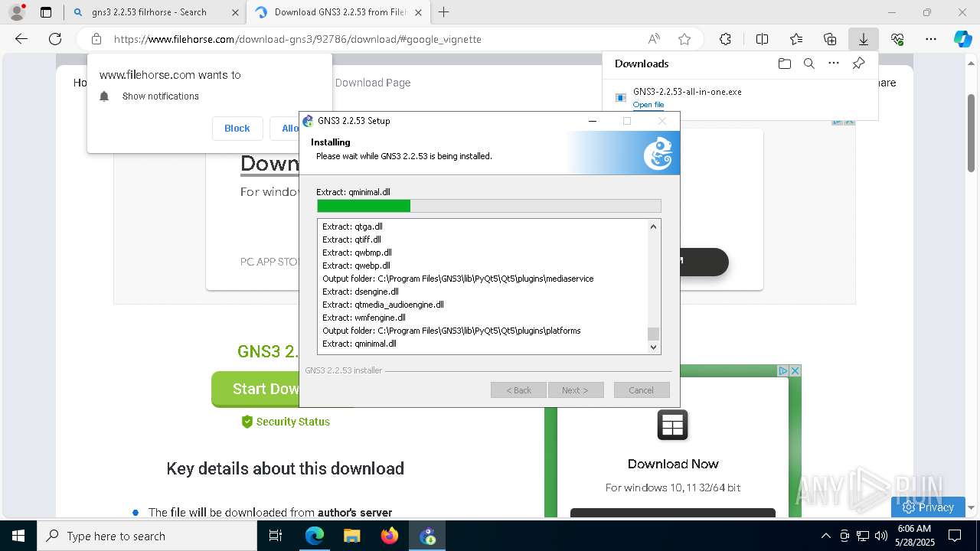This screenshot has width=980, height=551.
Task: Open Extensions puzzle icon
Action: [x=725, y=39]
